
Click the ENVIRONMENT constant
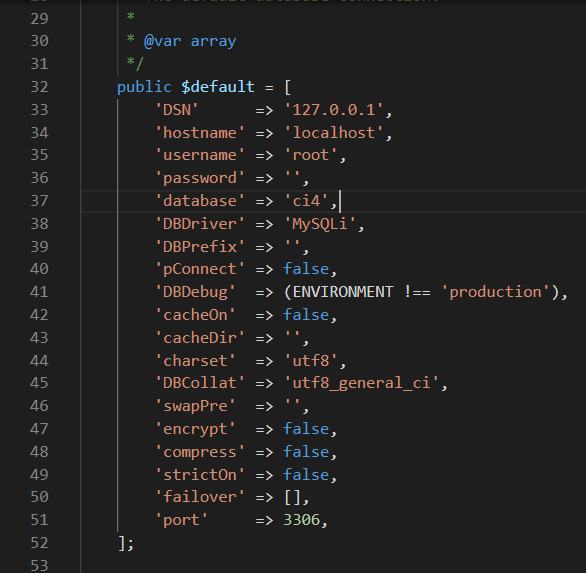[343, 292]
